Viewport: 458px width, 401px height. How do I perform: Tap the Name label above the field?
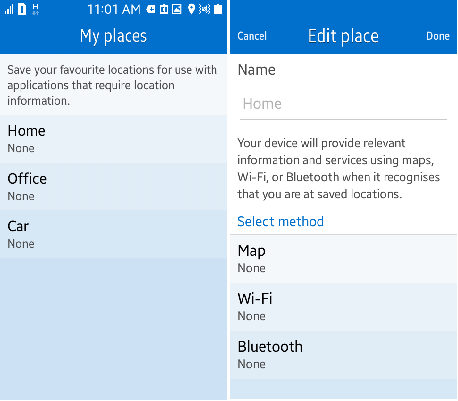257,70
